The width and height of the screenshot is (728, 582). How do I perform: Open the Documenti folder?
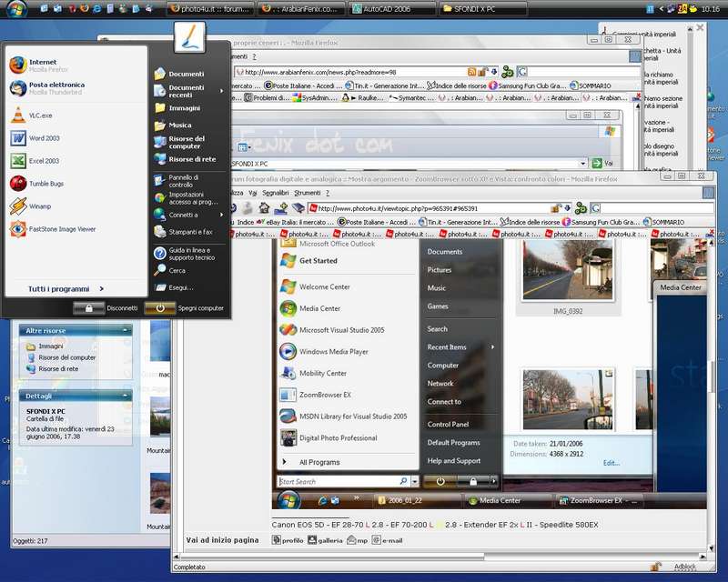click(179, 74)
